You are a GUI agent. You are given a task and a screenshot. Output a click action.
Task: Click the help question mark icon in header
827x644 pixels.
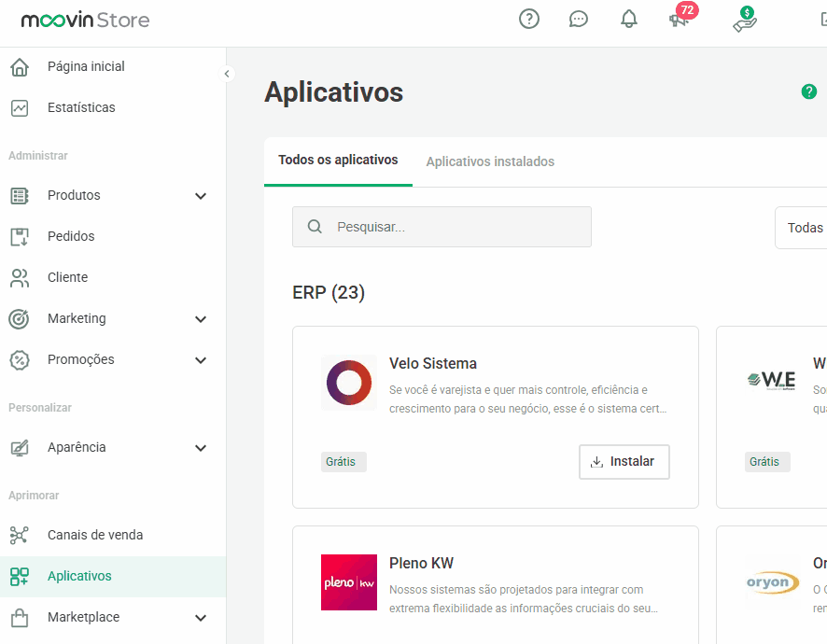tap(529, 19)
